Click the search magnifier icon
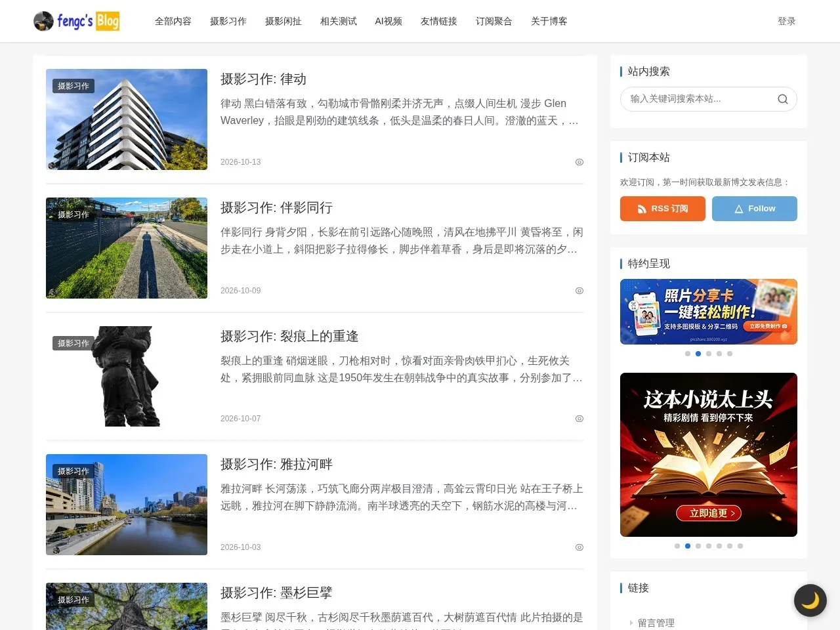840x630 pixels. click(x=783, y=99)
